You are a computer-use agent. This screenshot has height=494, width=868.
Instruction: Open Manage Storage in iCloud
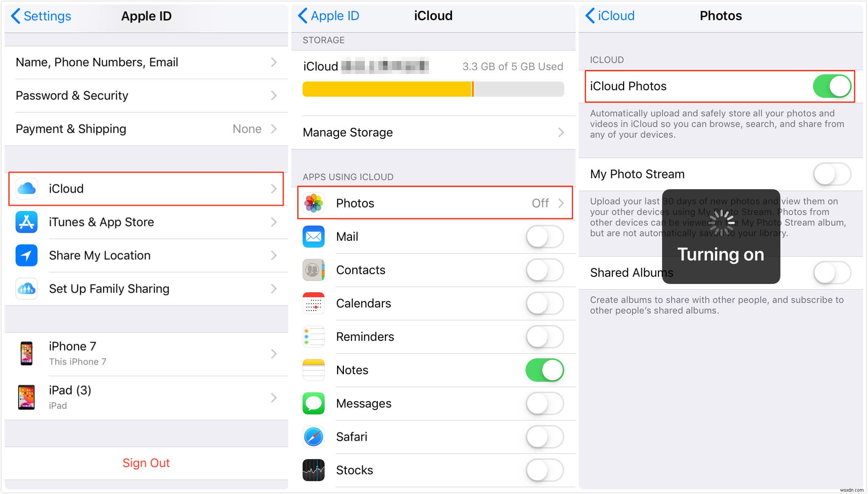click(433, 132)
